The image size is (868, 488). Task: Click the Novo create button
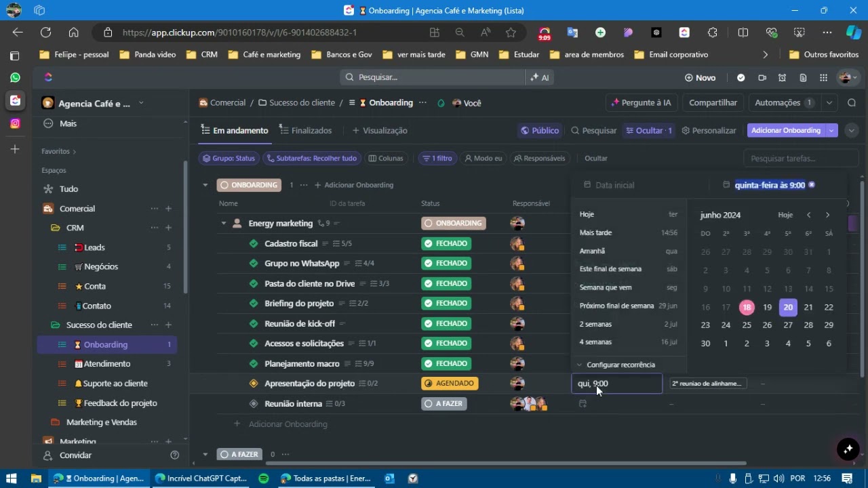click(701, 78)
